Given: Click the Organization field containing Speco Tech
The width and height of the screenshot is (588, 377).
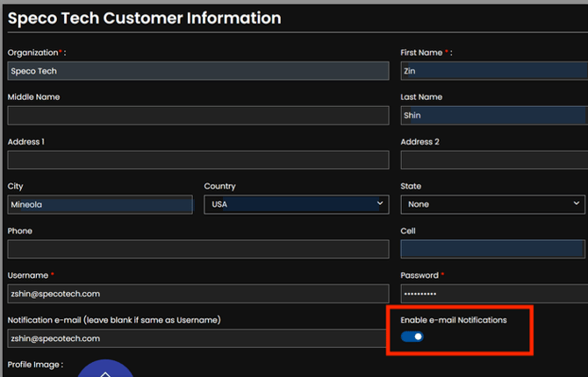Looking at the screenshot, I should tap(198, 71).
